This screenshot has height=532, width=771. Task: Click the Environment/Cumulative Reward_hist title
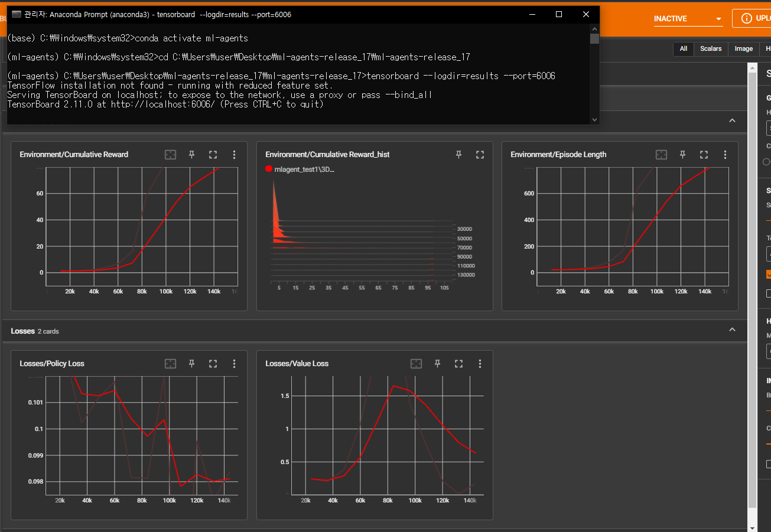click(327, 155)
